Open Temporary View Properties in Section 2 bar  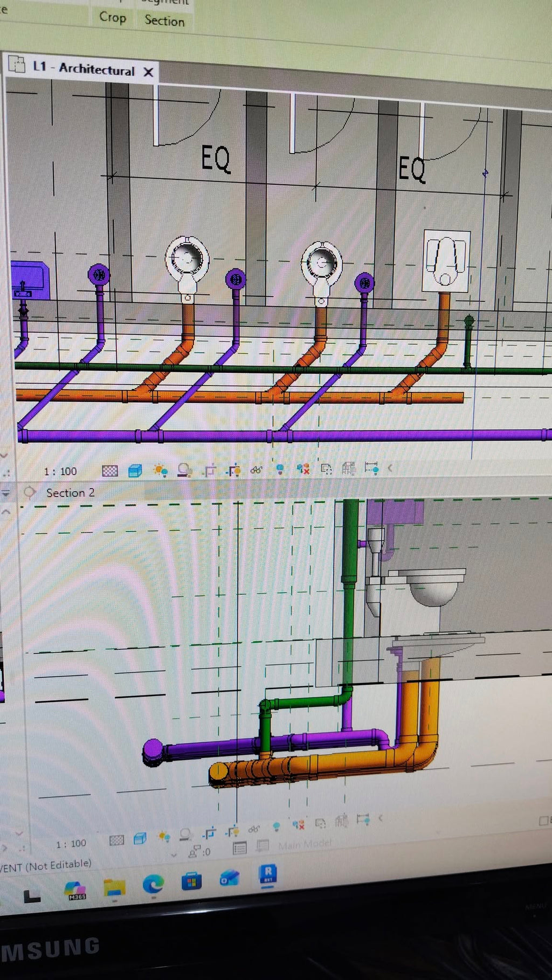tap(320, 823)
